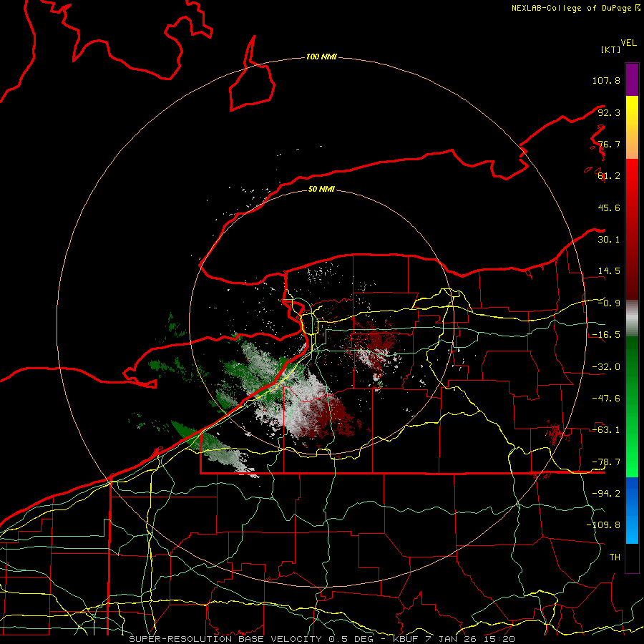Viewport: 644px width, 644px height.
Task: Click the green color bar segment
Action: [x=632, y=406]
